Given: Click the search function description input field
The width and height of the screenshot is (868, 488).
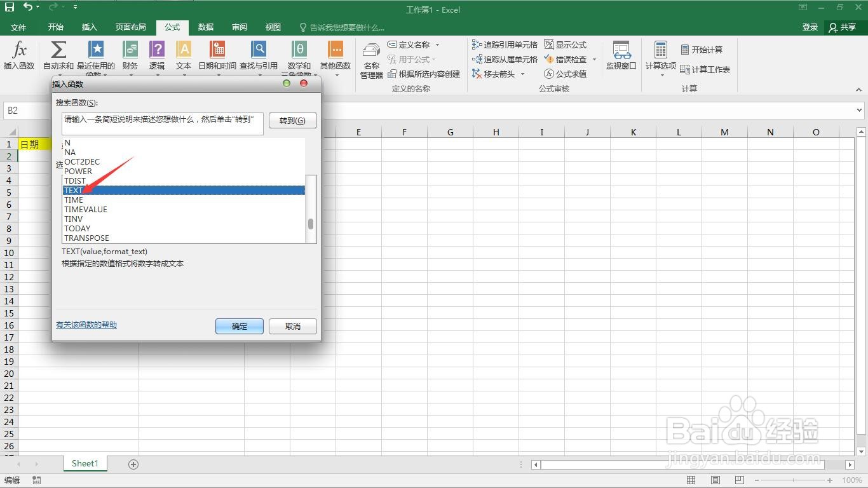Looking at the screenshot, I should (163, 124).
